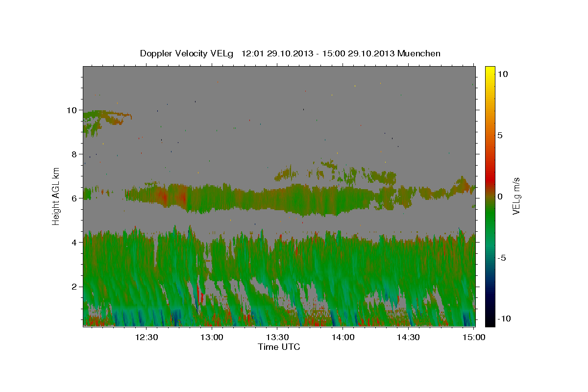Click the red updraft streak near 13:00
Viewport: 588px width, 392px height.
199,293
